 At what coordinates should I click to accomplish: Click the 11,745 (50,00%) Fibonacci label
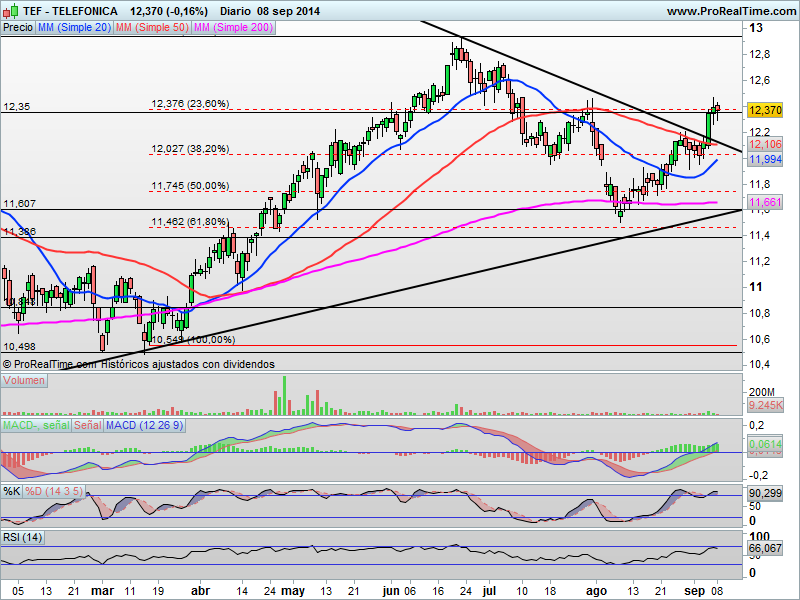tap(190, 186)
